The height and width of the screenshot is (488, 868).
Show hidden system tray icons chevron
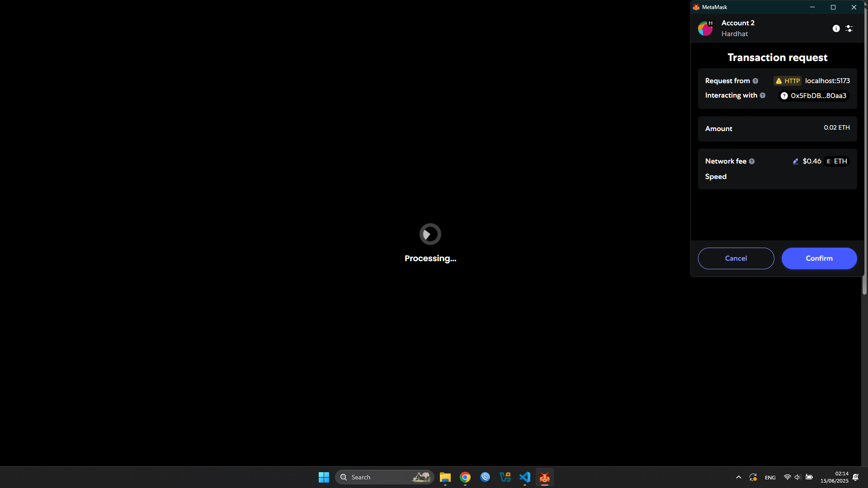point(738,477)
